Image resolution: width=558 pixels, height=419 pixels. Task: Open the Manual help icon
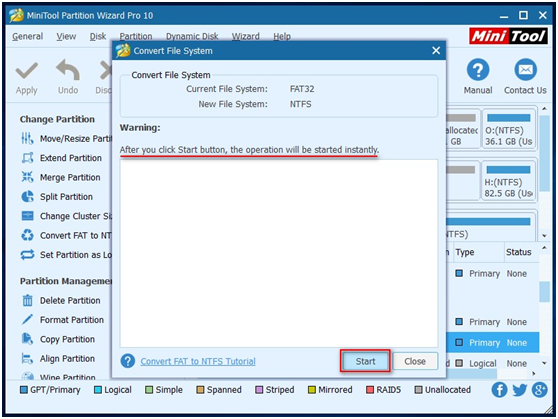click(x=478, y=70)
